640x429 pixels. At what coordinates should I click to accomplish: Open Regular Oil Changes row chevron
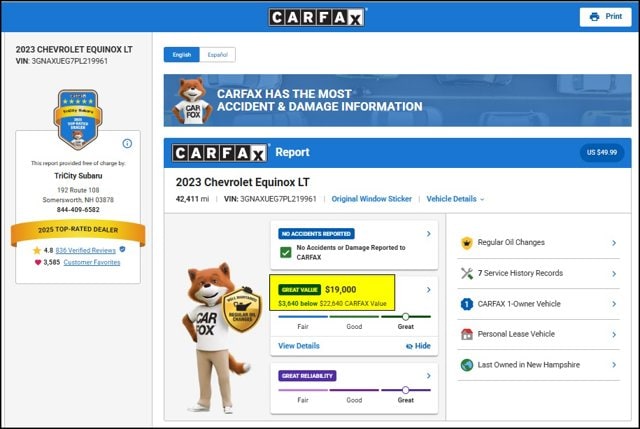(x=614, y=243)
